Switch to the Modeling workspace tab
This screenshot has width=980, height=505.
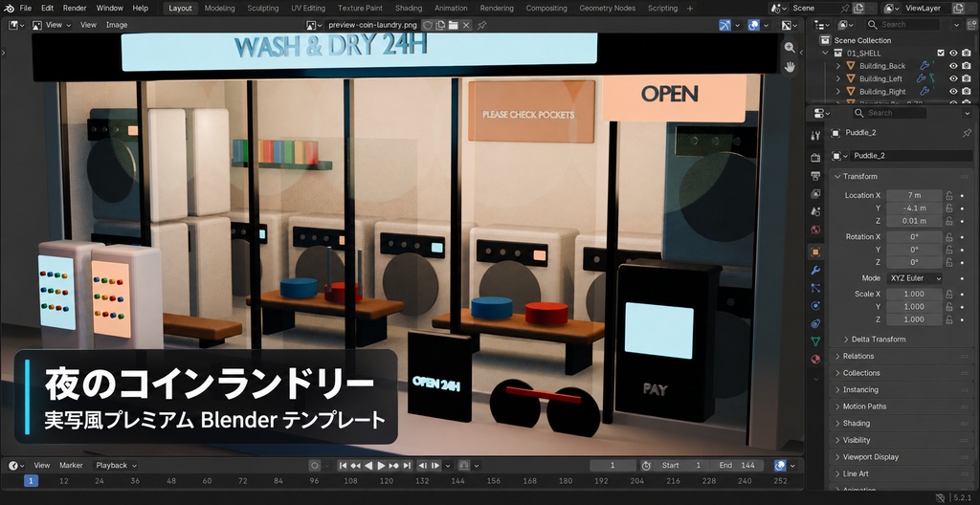tap(219, 8)
